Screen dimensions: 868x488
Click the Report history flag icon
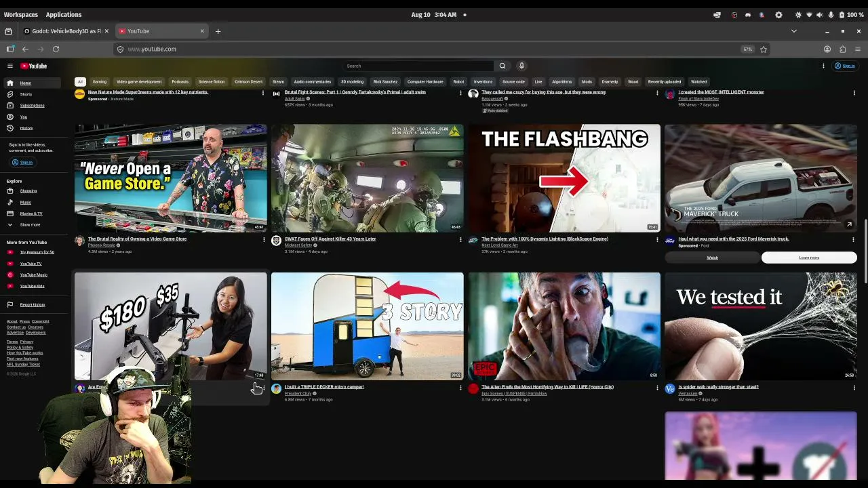pos(10,304)
